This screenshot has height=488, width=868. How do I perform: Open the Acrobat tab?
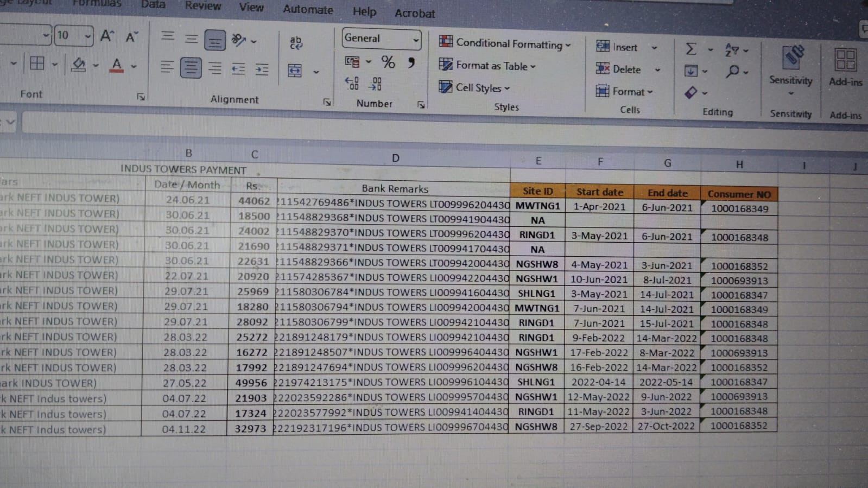tap(415, 13)
